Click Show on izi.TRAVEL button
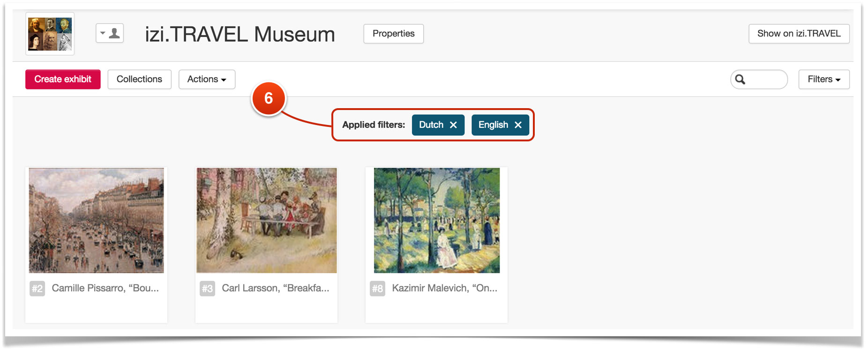868x353 pixels. click(799, 34)
